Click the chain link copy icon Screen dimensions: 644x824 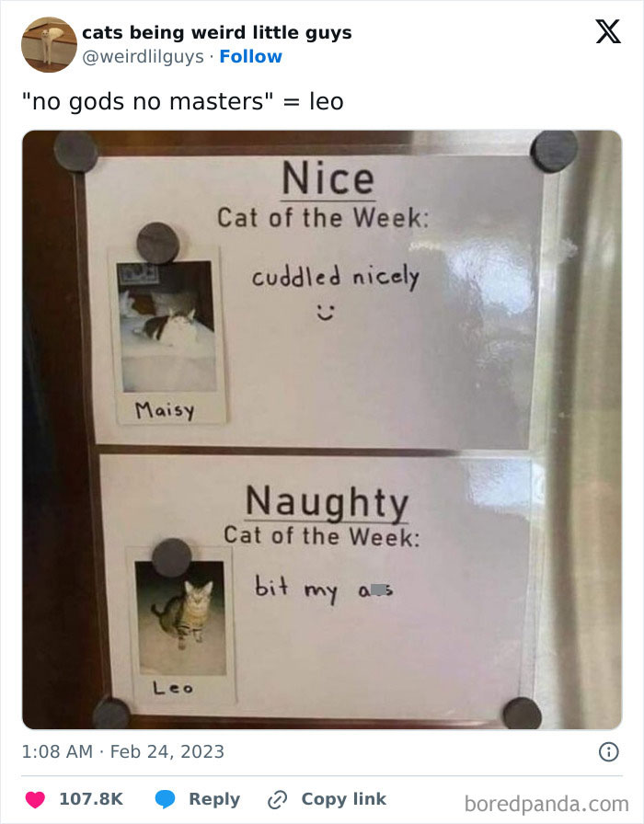[277, 800]
